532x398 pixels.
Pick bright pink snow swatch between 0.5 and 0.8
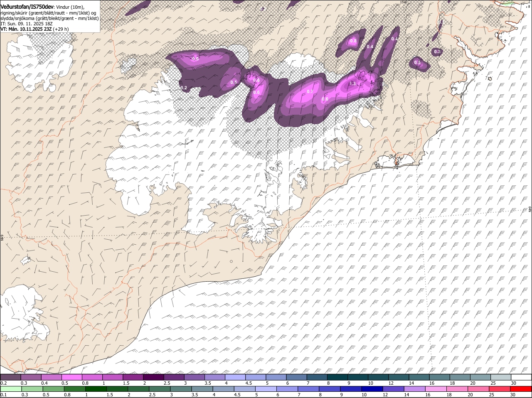click(x=72, y=377)
